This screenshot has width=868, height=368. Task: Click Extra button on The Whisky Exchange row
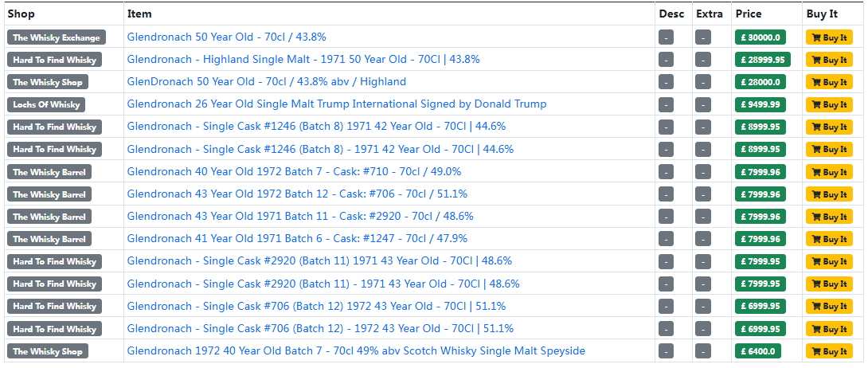[x=702, y=37]
